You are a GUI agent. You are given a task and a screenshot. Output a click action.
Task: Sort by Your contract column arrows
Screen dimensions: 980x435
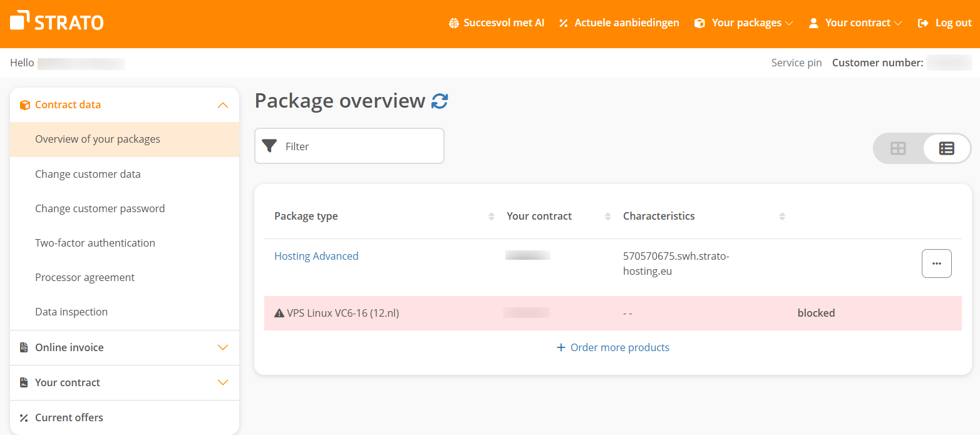607,217
